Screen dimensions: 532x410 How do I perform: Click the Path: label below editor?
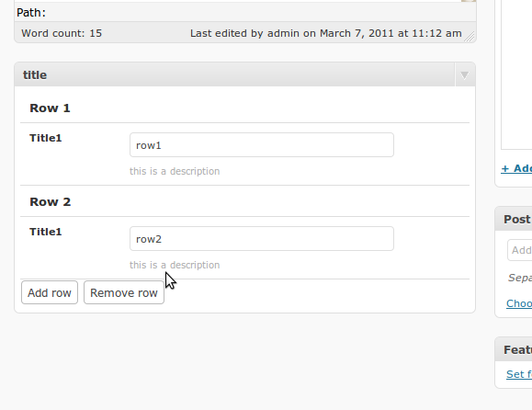[x=31, y=13]
